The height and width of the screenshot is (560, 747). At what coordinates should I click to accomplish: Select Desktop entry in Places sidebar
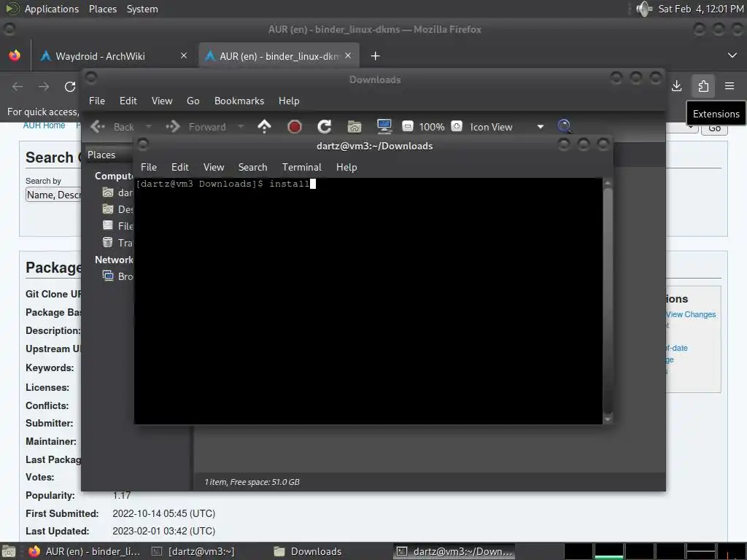(x=117, y=209)
